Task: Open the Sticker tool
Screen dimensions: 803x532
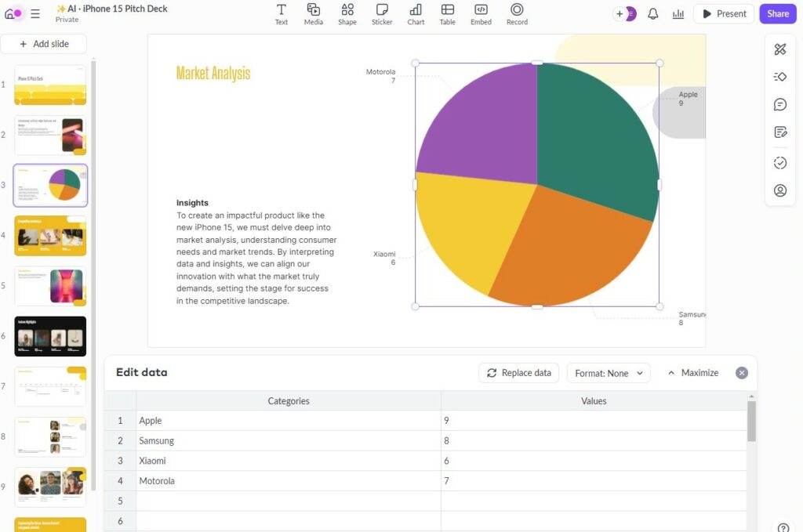Action: click(382, 13)
